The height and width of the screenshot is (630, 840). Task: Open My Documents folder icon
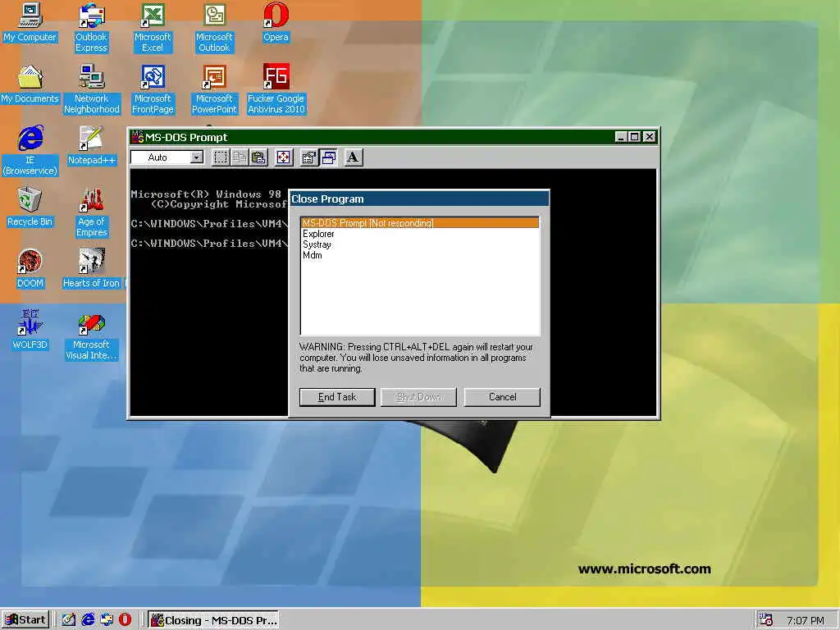coord(30,84)
